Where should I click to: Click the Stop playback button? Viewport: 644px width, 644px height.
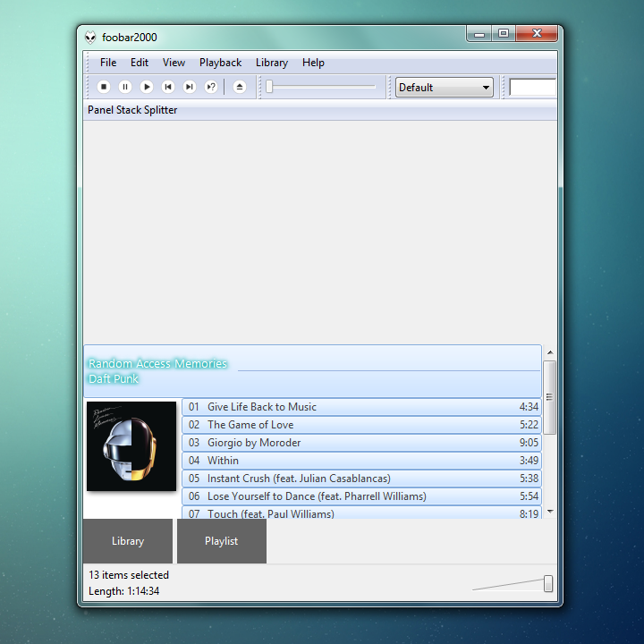(x=104, y=87)
